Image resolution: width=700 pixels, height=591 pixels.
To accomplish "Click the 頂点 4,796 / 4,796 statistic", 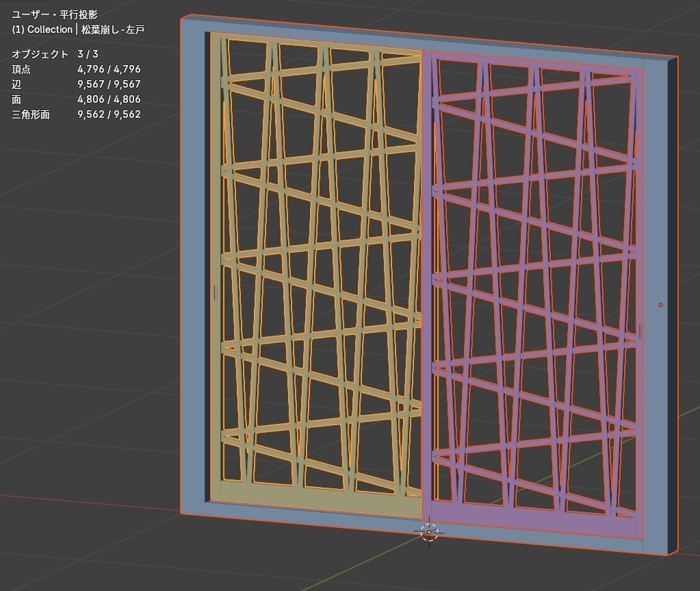I will click(x=76, y=69).
